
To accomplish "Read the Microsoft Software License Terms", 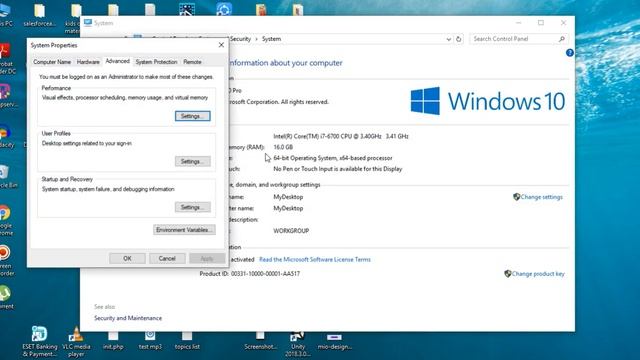I will (x=315, y=259).
